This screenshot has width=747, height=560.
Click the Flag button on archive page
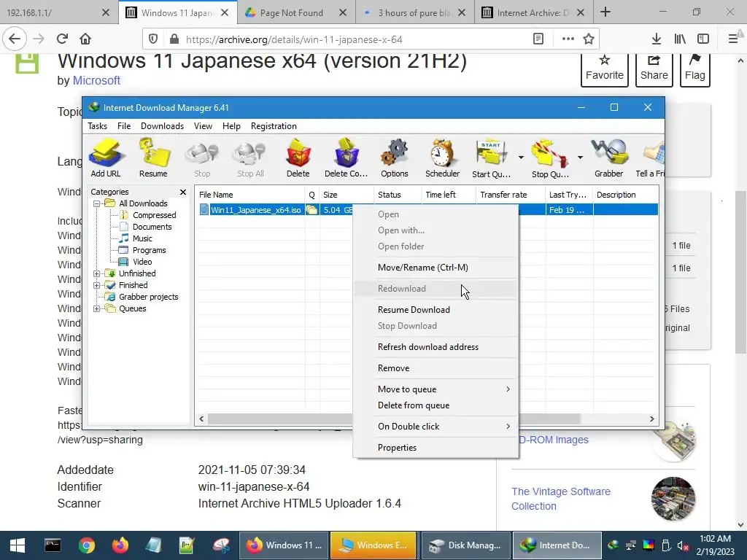click(695, 69)
